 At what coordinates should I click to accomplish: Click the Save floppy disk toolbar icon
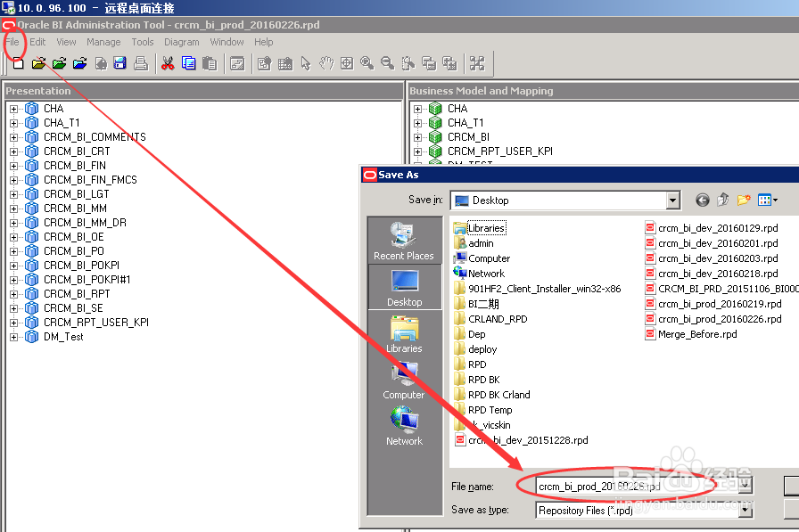pos(120,63)
